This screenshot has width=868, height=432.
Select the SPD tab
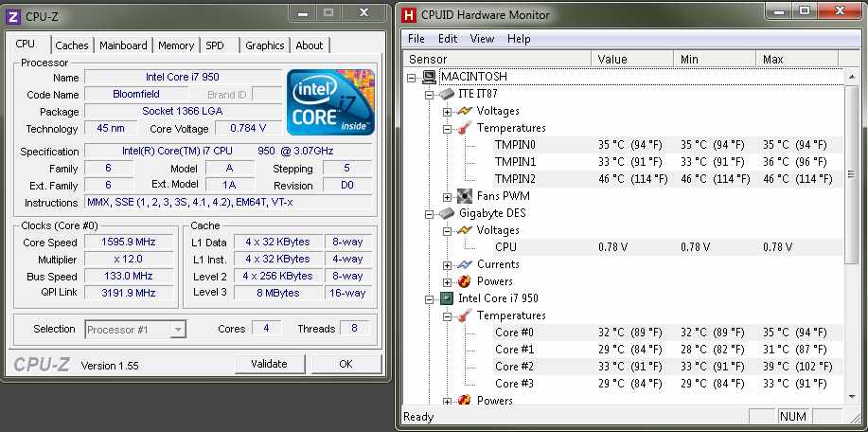(215, 45)
